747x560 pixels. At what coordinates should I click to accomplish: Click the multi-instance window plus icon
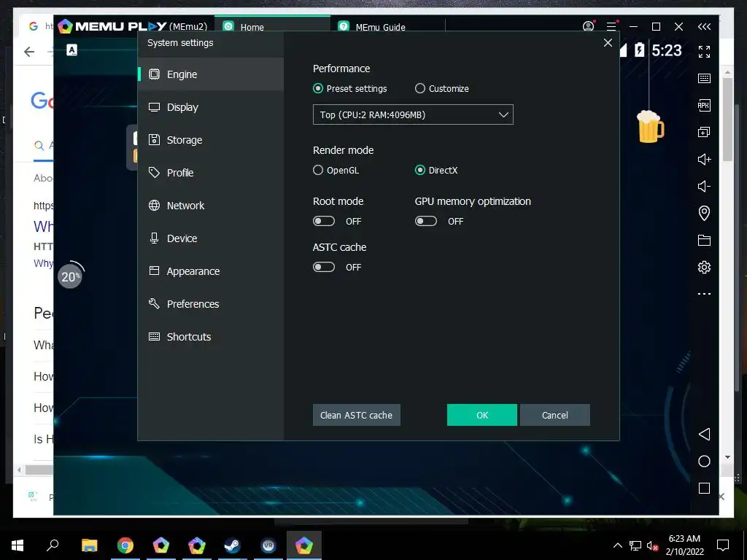tap(704, 133)
